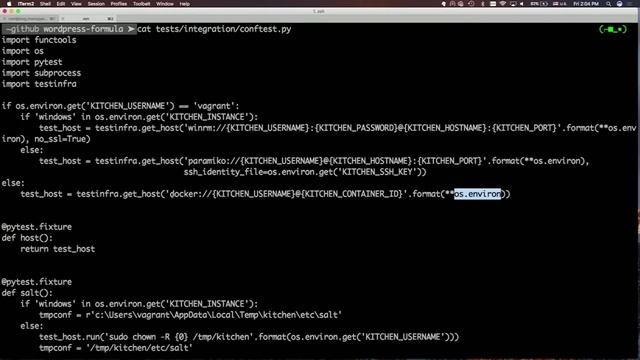This screenshot has height=360, width=640.
Task: Maximize the window with green button
Action: click(18, 11)
